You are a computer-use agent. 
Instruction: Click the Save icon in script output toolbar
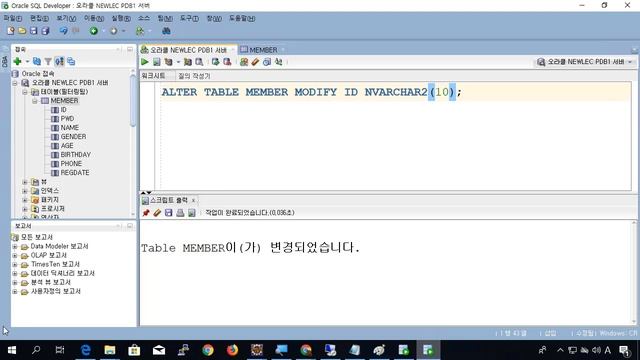coord(169,213)
